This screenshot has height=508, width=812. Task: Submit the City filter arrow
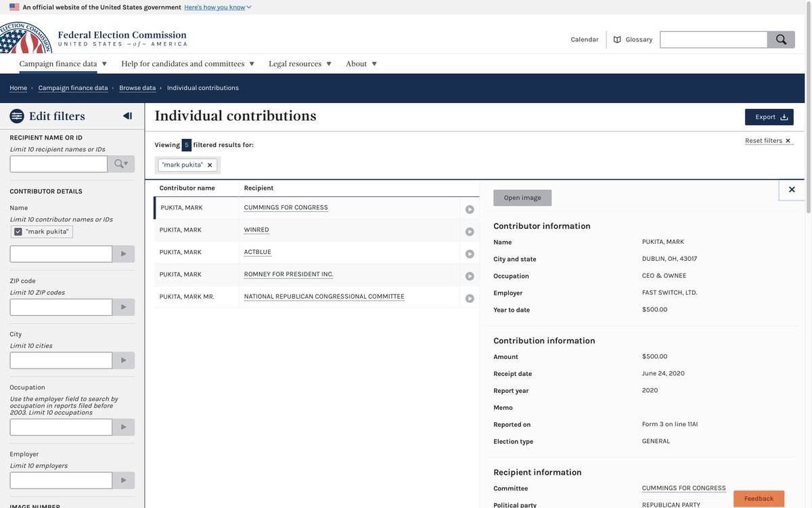123,360
